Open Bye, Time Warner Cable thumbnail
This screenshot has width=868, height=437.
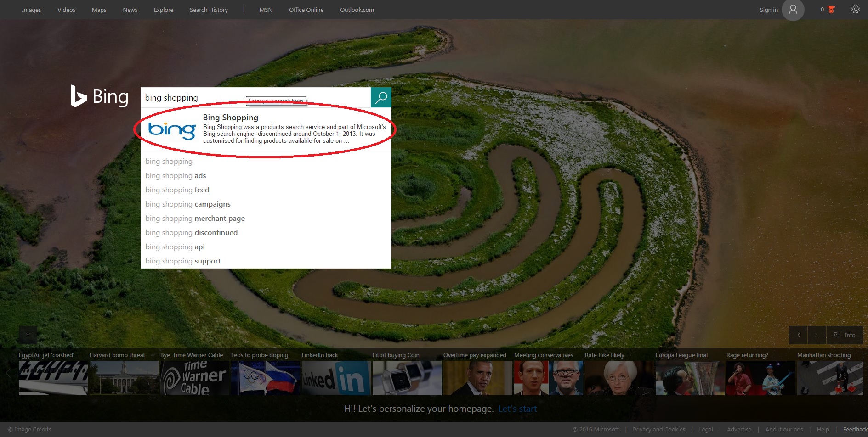pos(195,378)
